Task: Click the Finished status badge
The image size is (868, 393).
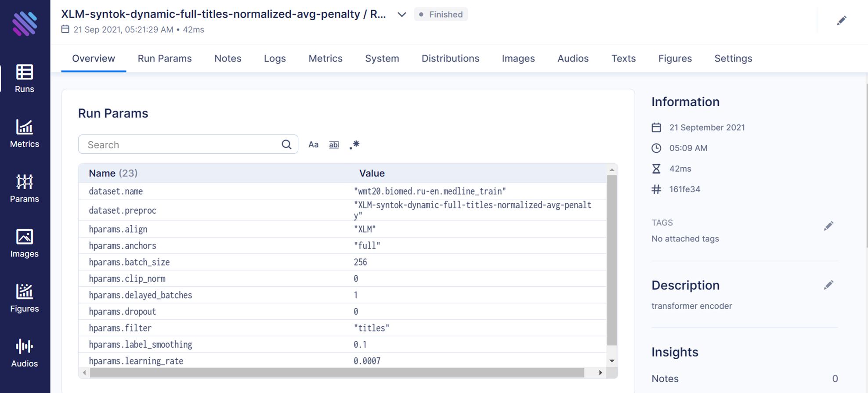Action: tap(441, 14)
